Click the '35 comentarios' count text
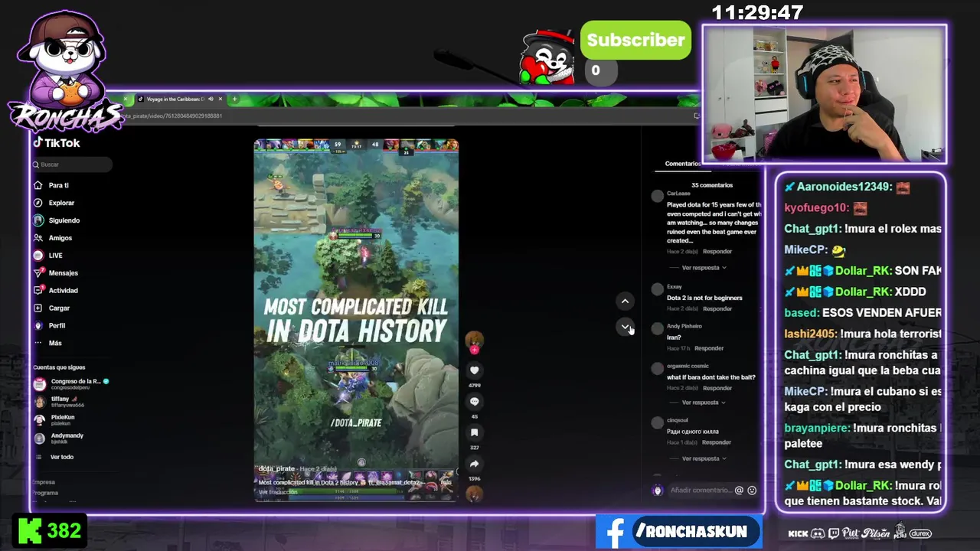Viewport: 980px width, 551px height. pyautogui.click(x=712, y=185)
